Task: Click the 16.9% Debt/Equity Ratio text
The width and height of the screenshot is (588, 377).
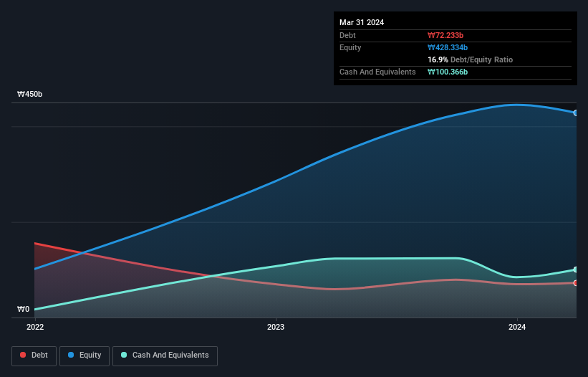Action: (471, 59)
